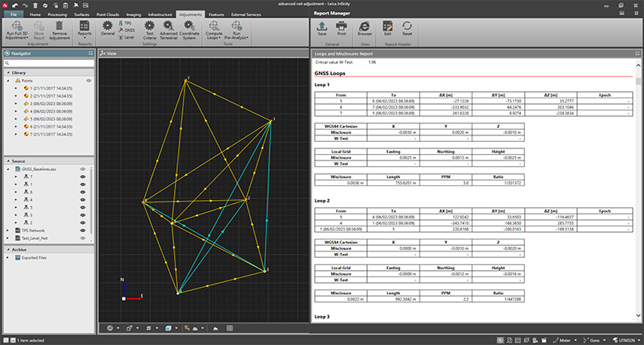Click the Navigator search field
The height and width of the screenshot is (345, 644).
[x=47, y=62]
